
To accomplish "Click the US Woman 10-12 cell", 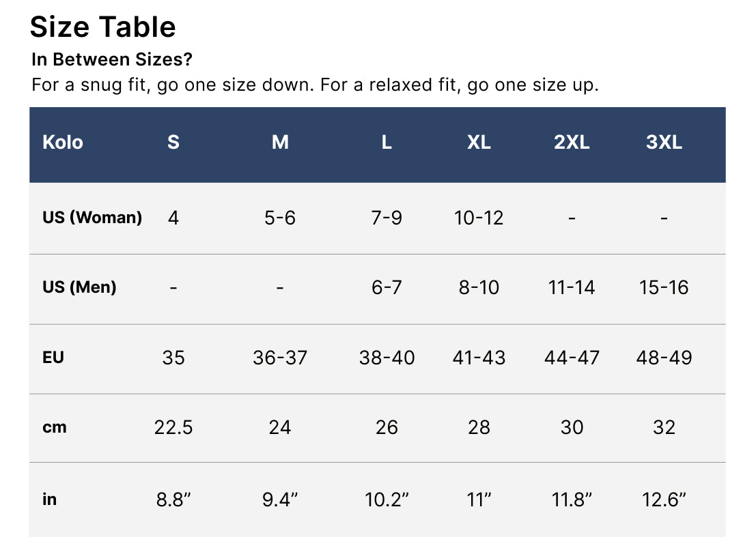I will point(479,218).
